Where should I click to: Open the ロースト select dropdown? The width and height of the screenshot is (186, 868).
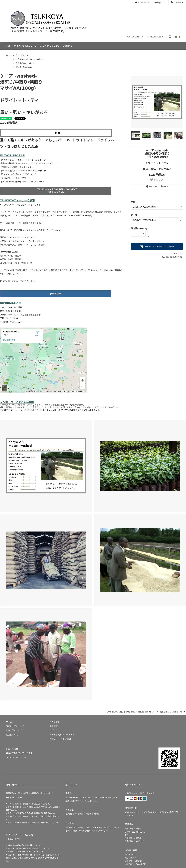click(x=157, y=220)
